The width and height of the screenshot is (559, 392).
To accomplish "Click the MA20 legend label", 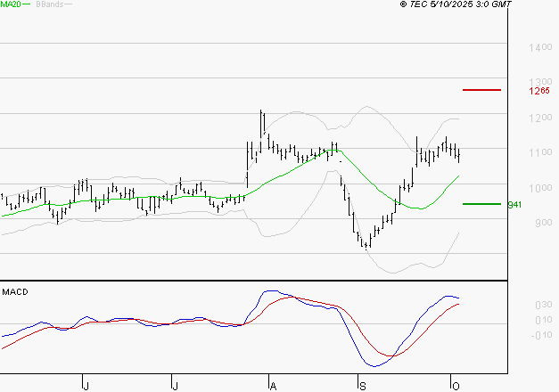I will [x=9, y=4].
